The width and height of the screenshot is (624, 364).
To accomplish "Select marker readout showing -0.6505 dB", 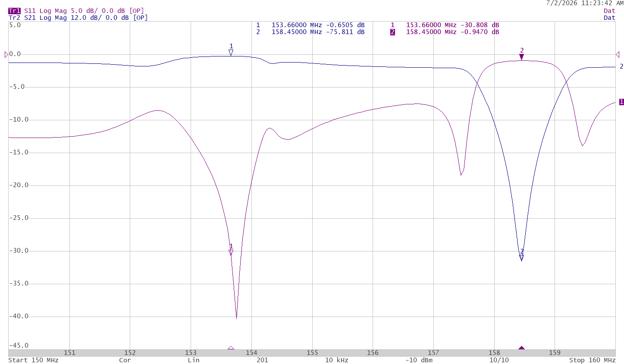I will point(310,25).
